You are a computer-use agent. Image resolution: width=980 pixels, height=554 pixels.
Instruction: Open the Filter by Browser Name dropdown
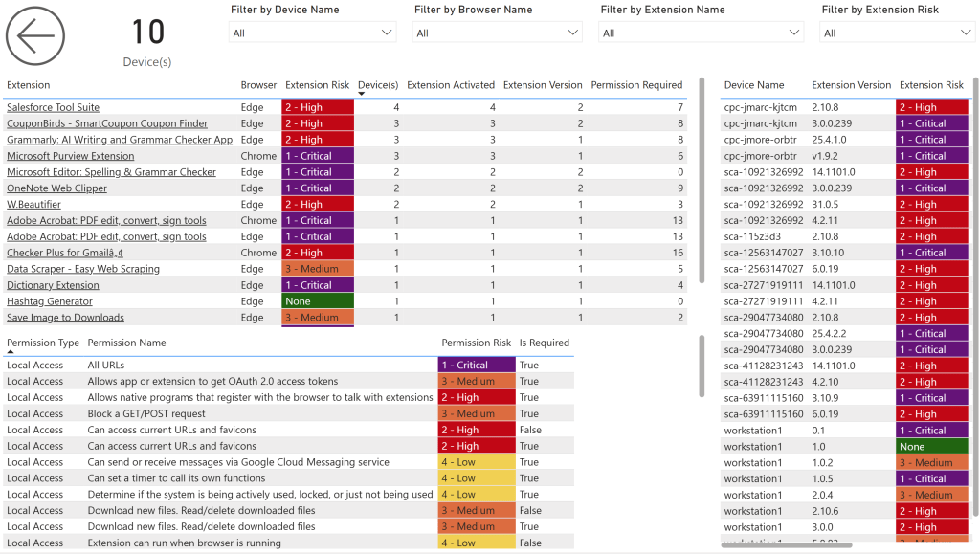coord(497,33)
